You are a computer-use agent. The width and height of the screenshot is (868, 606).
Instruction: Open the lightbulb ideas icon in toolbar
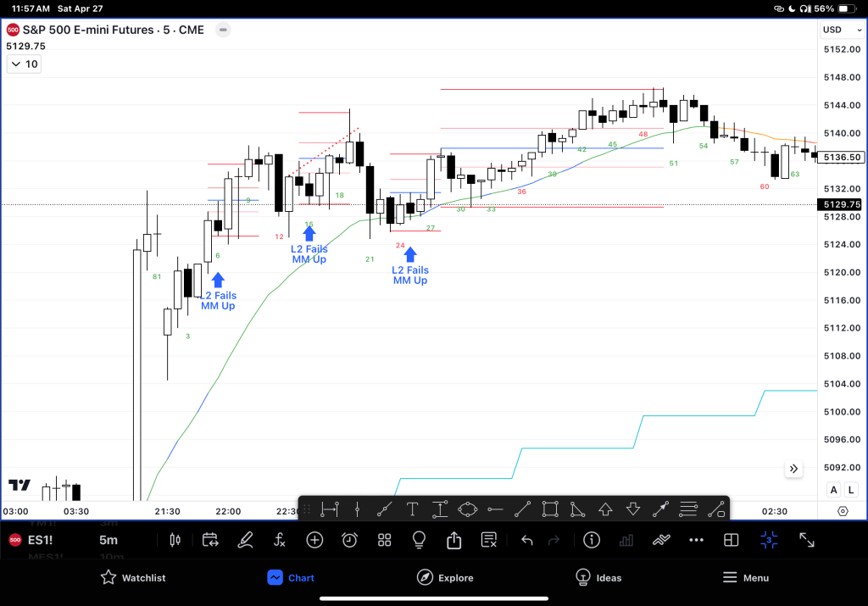[x=419, y=540]
